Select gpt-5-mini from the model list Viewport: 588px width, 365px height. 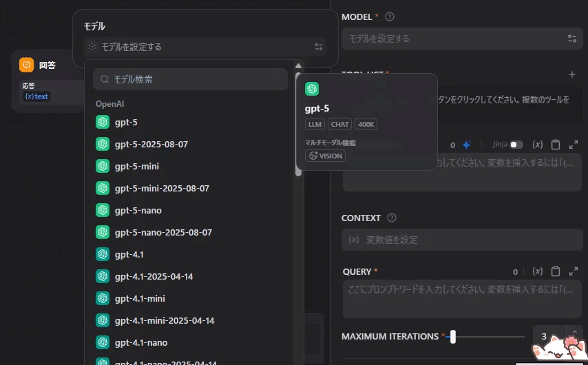(138, 167)
